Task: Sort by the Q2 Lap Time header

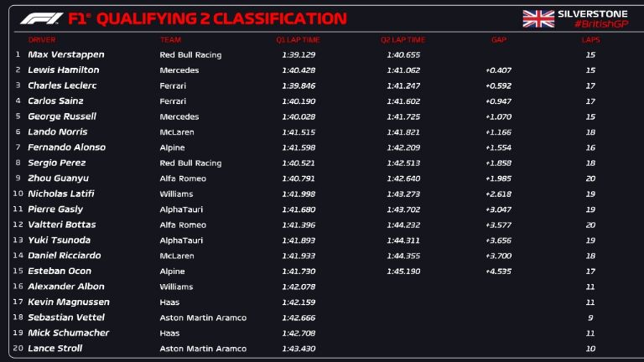Action: click(402, 39)
